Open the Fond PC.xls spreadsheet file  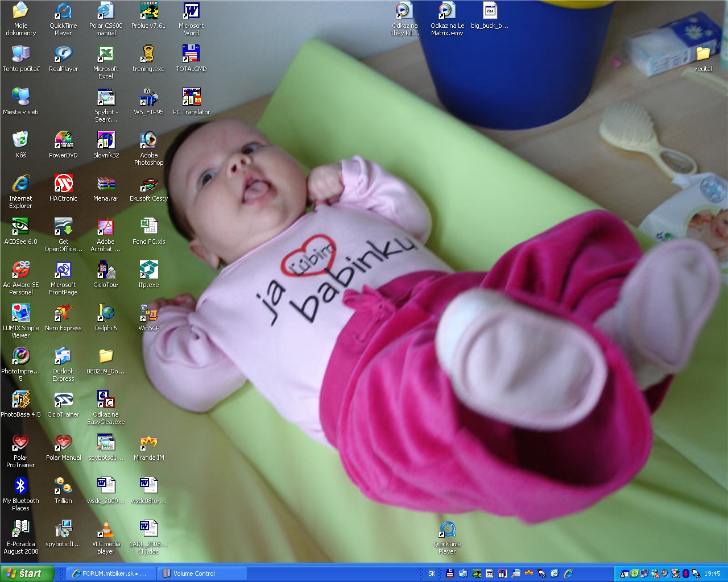click(148, 227)
